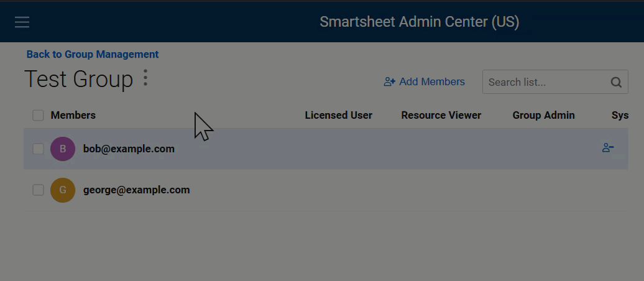This screenshot has height=281, width=644.
Task: Open the bob@example.com member row
Action: pyautogui.click(x=326, y=149)
